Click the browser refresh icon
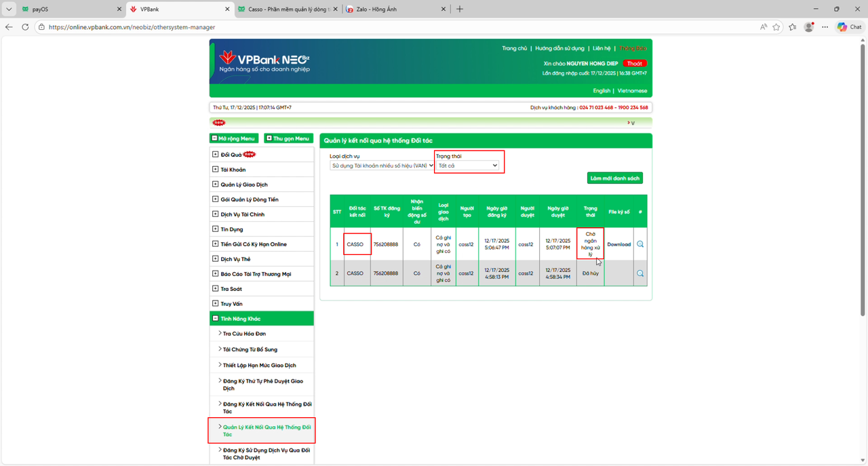 (25, 27)
